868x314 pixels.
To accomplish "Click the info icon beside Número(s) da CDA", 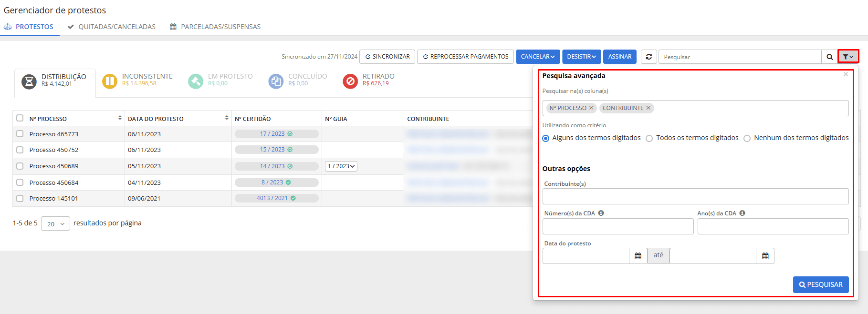I will [x=601, y=213].
